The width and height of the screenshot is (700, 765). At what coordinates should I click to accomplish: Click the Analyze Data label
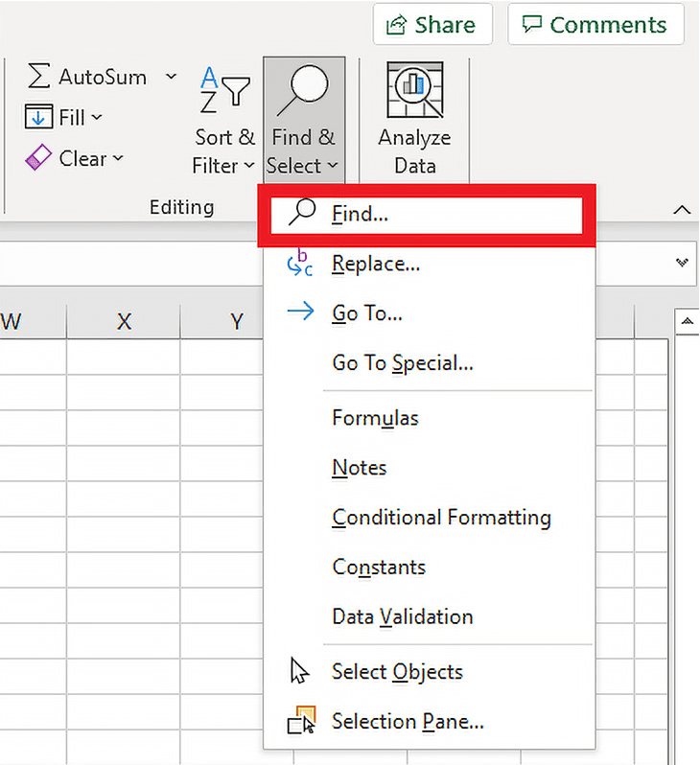click(414, 151)
